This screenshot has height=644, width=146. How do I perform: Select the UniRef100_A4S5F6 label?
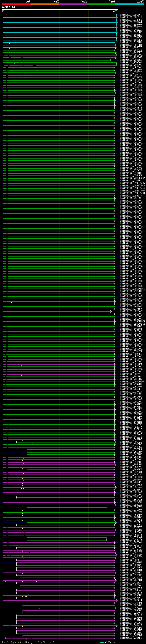[x=131, y=52]
